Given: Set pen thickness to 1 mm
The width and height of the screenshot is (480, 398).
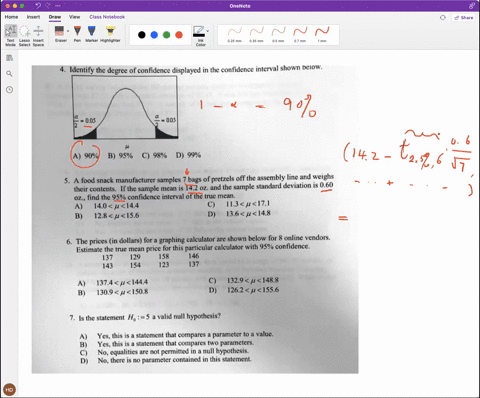Looking at the screenshot, I should (x=322, y=34).
